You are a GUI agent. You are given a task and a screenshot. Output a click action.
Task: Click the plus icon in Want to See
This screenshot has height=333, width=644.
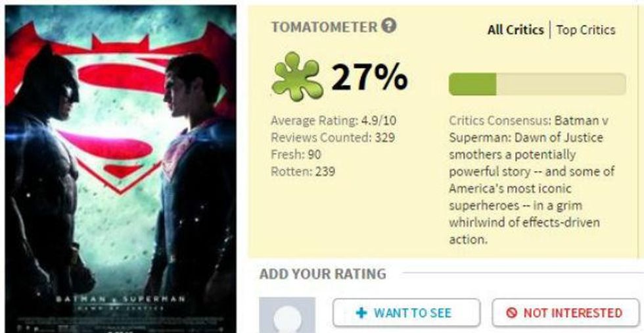coord(361,313)
